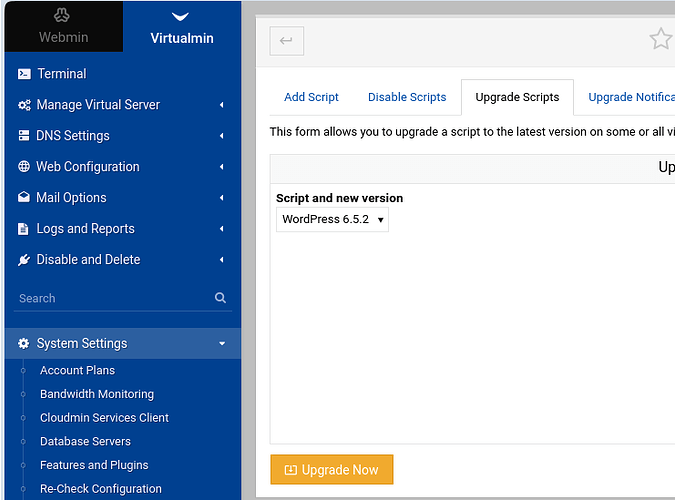Open DNS Settings menu
This screenshot has height=500, width=675.
pos(73,136)
